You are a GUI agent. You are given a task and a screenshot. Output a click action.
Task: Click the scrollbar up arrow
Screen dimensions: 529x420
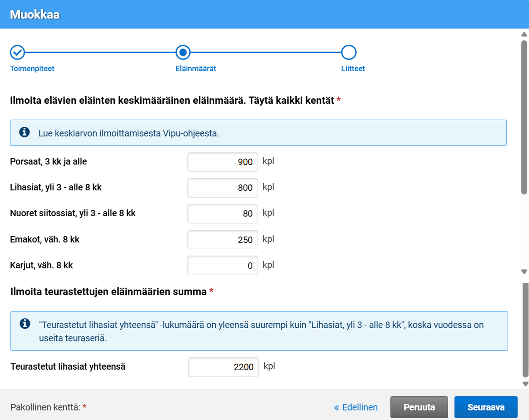524,34
